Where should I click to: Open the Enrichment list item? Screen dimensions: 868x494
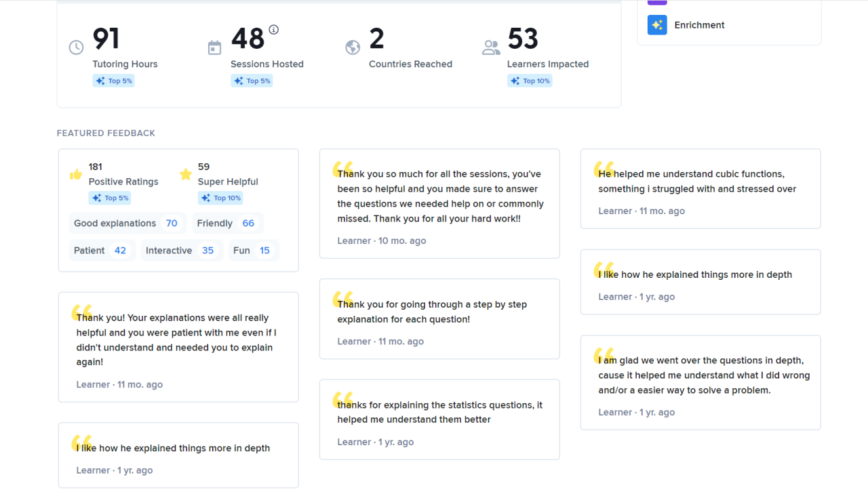click(x=699, y=25)
